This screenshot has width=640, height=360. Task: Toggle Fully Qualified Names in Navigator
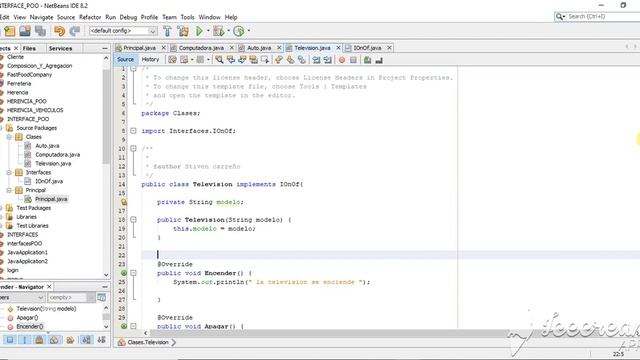(x=71, y=340)
